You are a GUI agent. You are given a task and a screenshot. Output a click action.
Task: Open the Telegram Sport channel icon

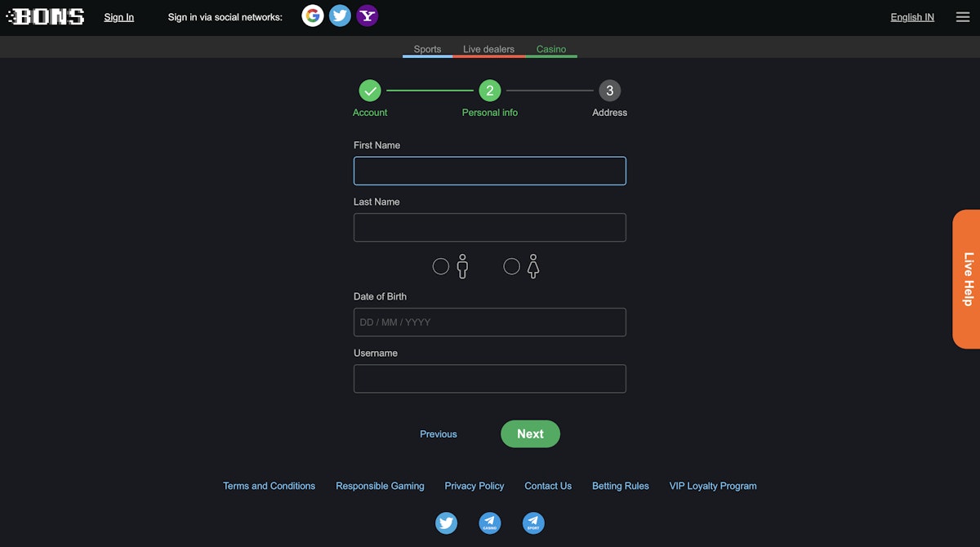[x=533, y=523]
